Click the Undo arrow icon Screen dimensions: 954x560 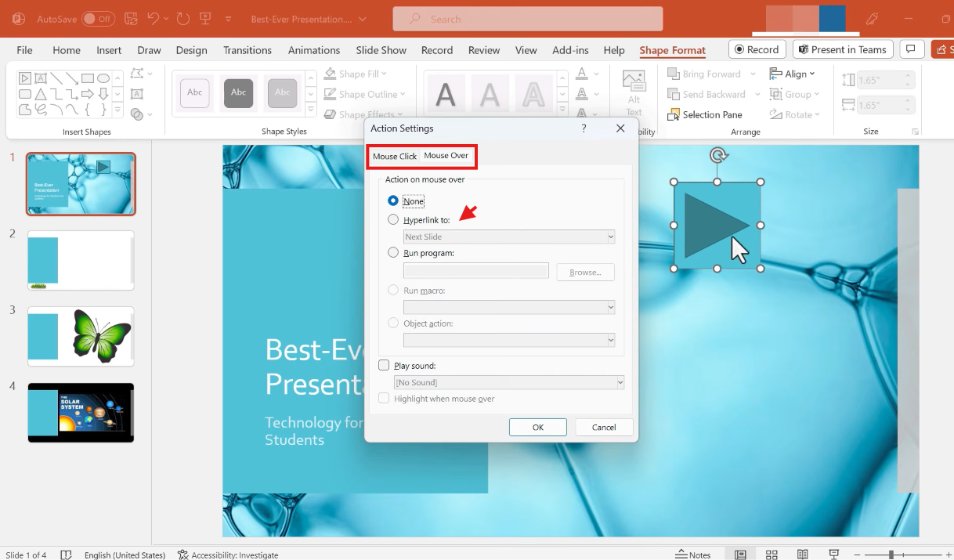[x=154, y=18]
